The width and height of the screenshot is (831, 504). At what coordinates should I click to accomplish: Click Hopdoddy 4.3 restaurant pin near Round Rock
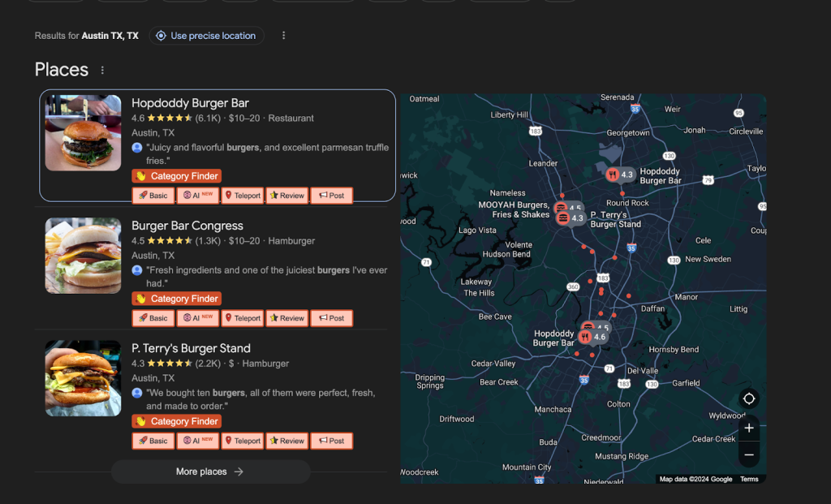point(620,174)
